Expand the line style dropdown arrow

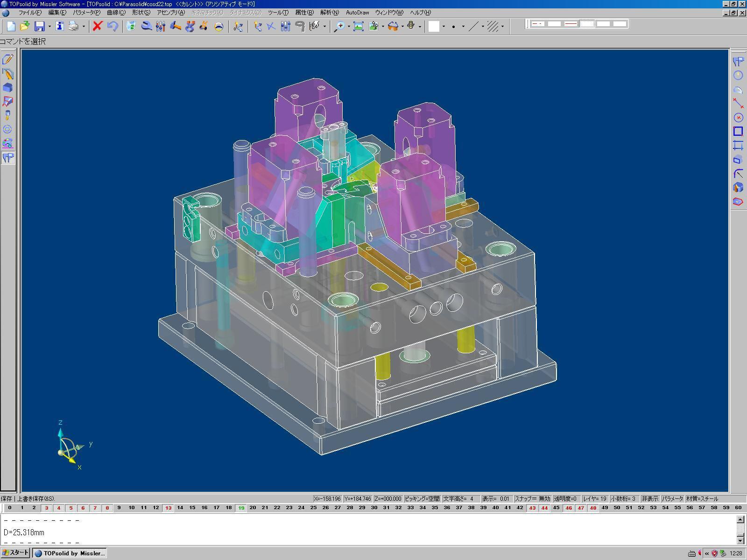tap(483, 27)
